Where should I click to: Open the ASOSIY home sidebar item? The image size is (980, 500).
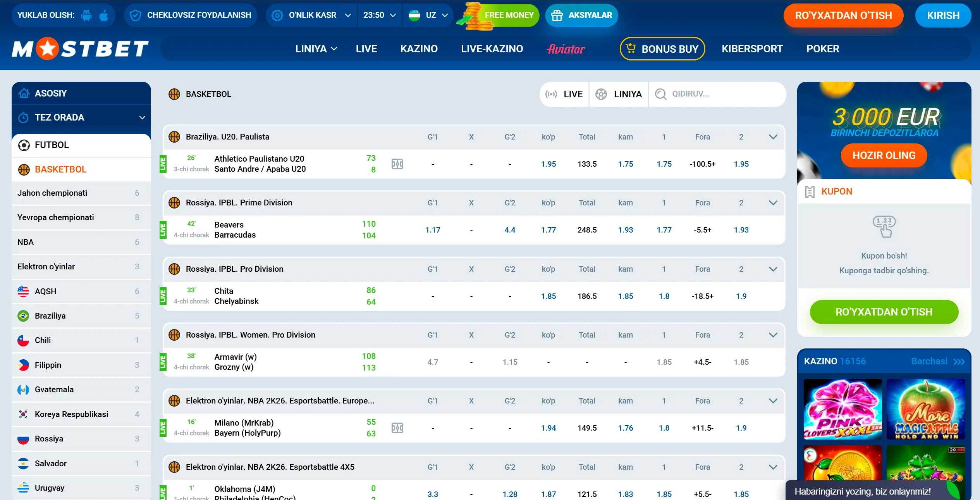(x=81, y=93)
